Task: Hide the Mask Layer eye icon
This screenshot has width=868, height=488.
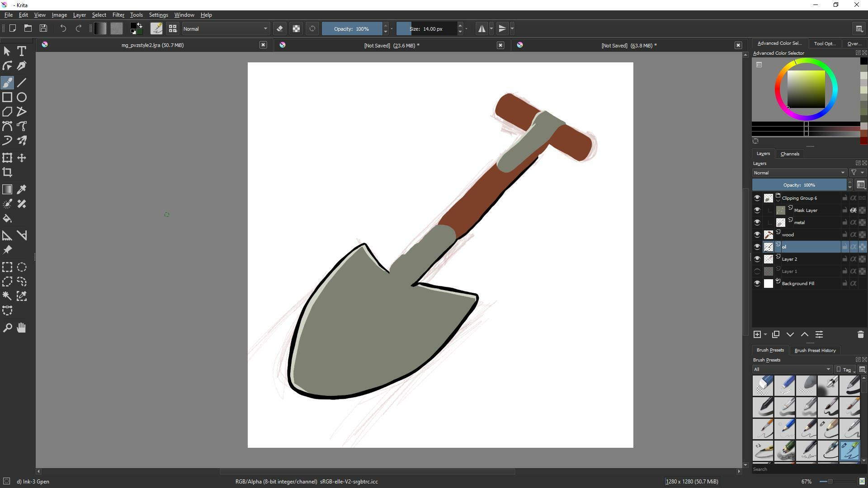Action: click(757, 210)
